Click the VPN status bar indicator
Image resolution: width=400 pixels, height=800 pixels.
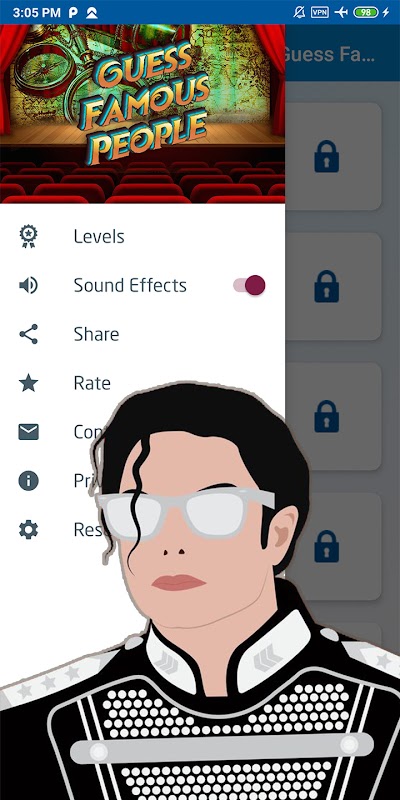[x=320, y=12]
